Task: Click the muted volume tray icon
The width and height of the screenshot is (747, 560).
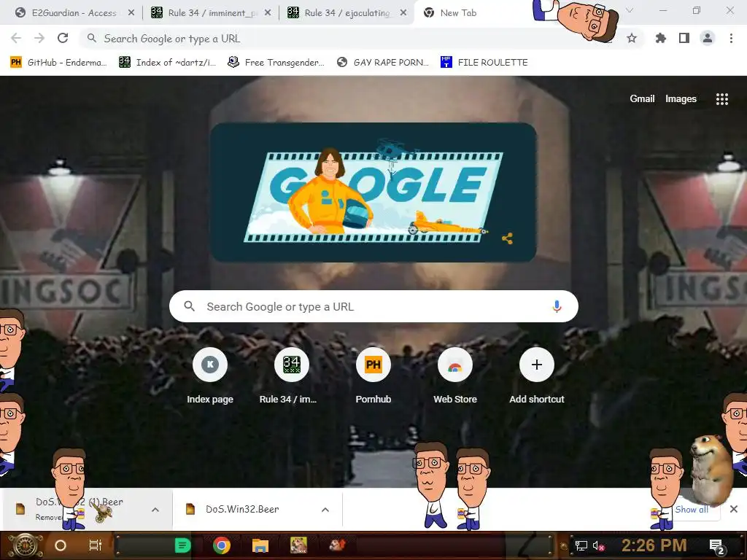Action: pyautogui.click(x=598, y=545)
